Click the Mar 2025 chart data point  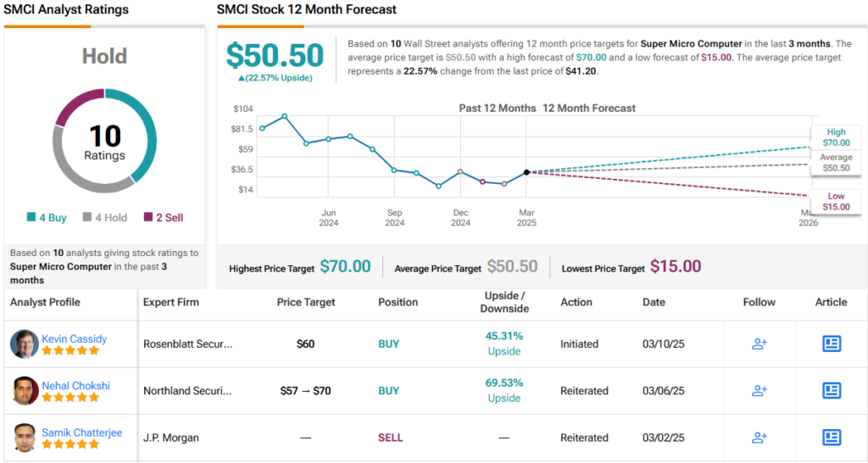[x=526, y=172]
